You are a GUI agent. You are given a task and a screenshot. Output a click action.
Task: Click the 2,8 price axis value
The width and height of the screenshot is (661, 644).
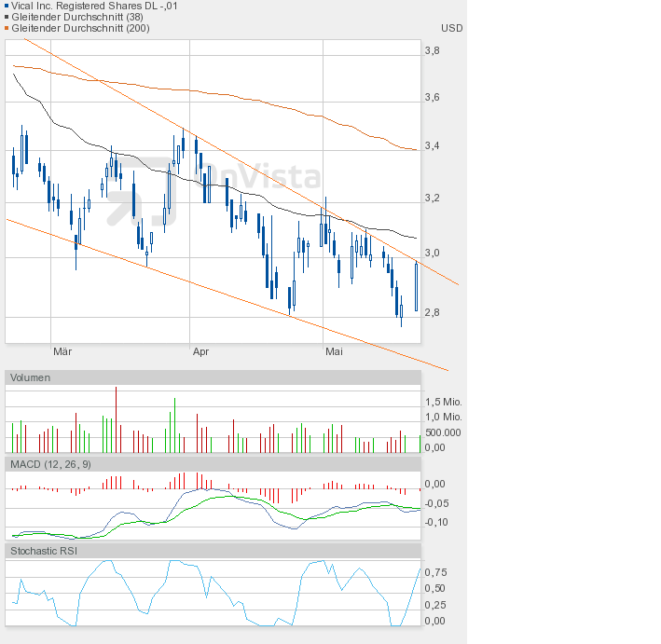[x=432, y=312]
